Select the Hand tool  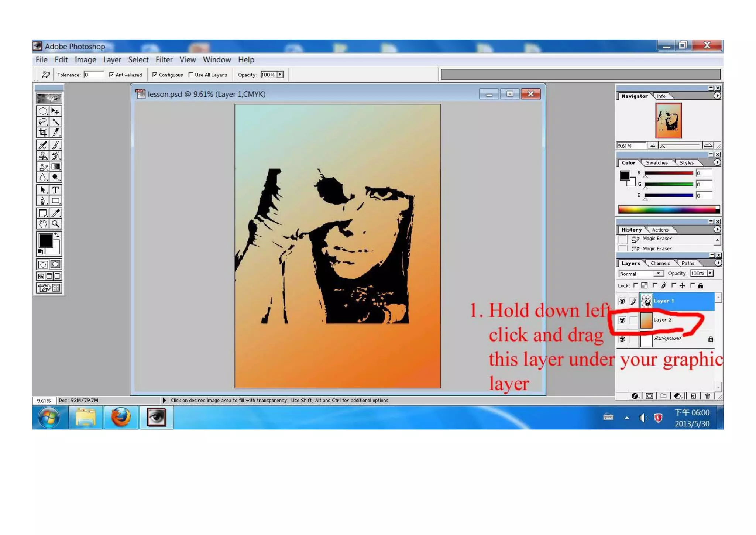click(x=43, y=224)
